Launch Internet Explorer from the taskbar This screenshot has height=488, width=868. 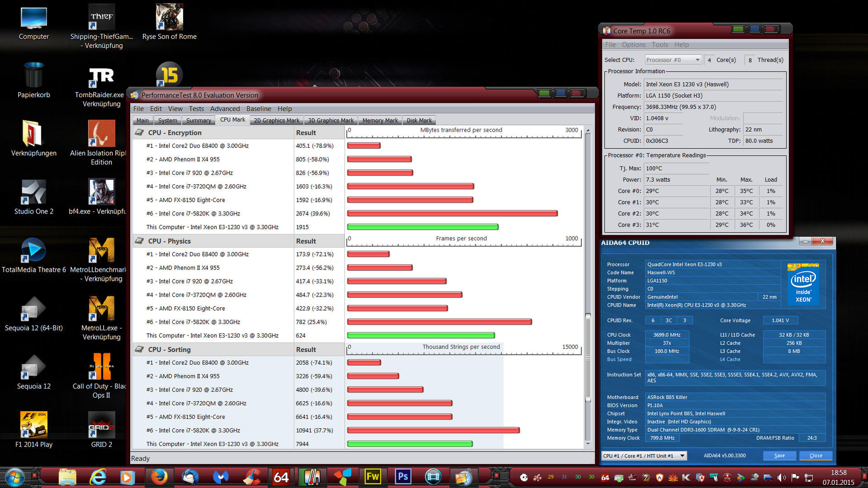pos(98,477)
